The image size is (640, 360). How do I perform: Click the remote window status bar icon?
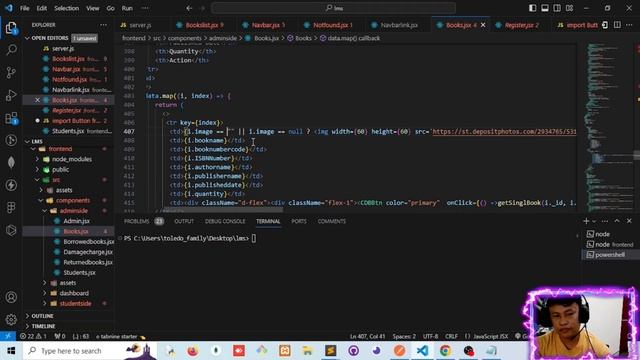point(8,336)
